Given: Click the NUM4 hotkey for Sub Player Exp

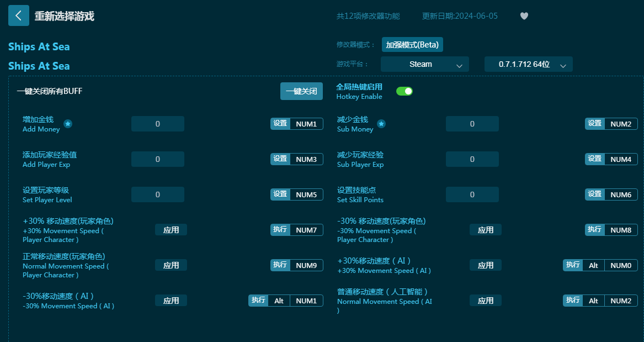Looking at the screenshot, I should (621, 159).
